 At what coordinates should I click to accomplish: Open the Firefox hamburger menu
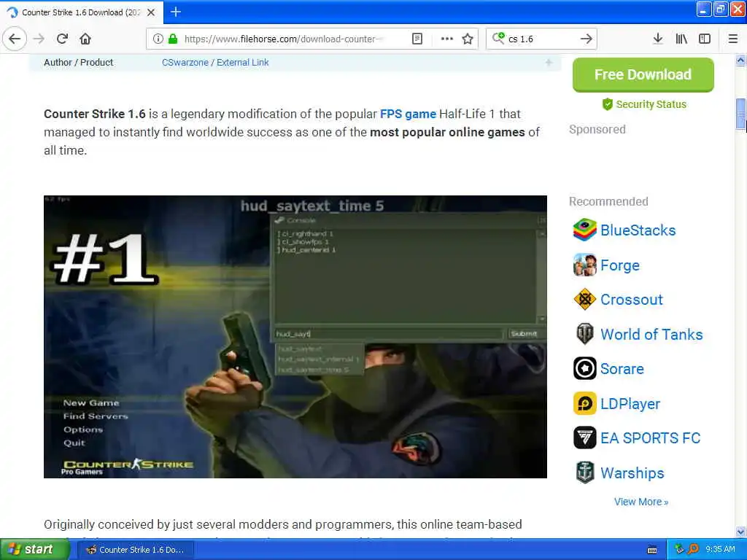pos(732,39)
